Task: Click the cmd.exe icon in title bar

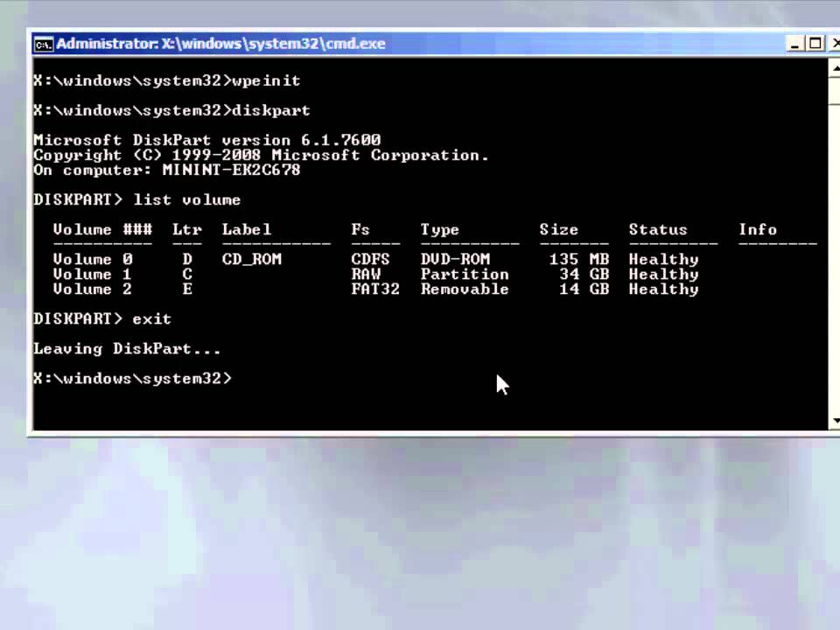Action: tap(43, 44)
